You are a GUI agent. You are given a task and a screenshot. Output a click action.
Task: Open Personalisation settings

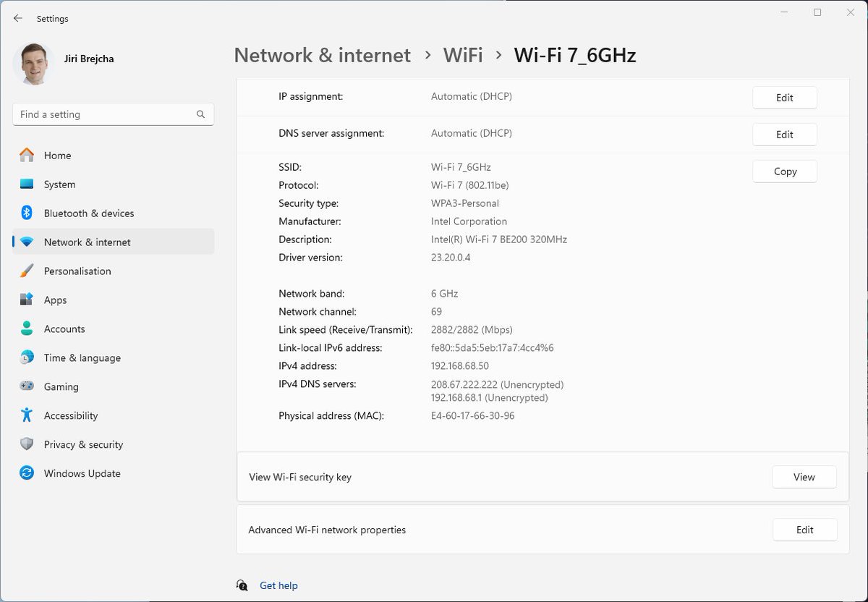point(77,271)
